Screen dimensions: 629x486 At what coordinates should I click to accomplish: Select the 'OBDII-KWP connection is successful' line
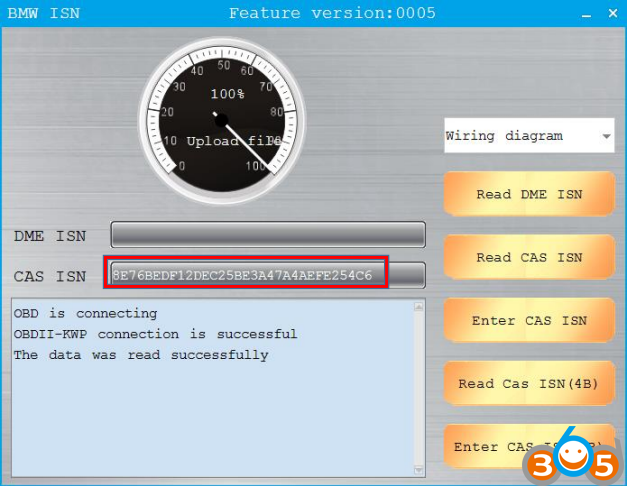coord(155,334)
